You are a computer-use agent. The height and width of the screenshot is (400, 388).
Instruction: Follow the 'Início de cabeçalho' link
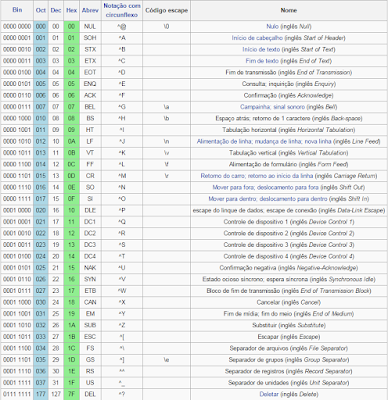pos(257,38)
